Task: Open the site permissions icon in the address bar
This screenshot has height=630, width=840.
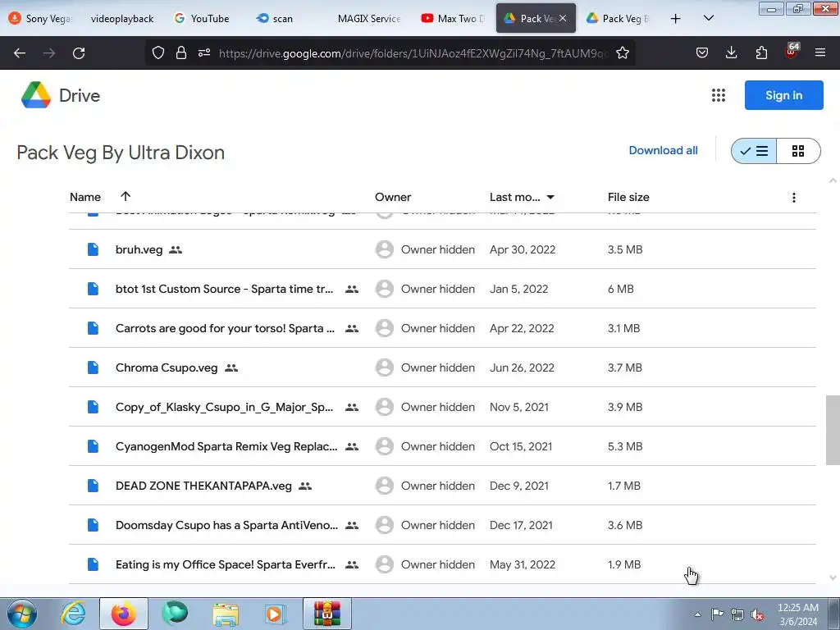Action: point(204,52)
